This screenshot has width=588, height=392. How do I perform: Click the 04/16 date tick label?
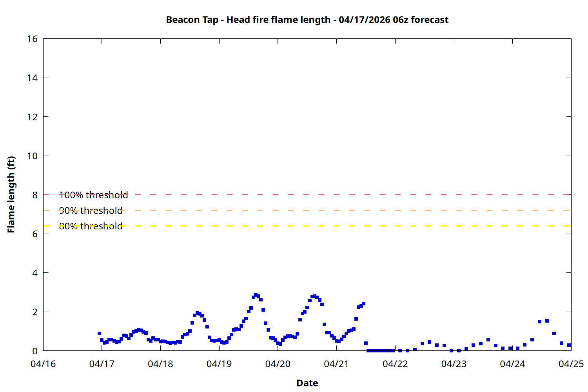[x=43, y=364]
